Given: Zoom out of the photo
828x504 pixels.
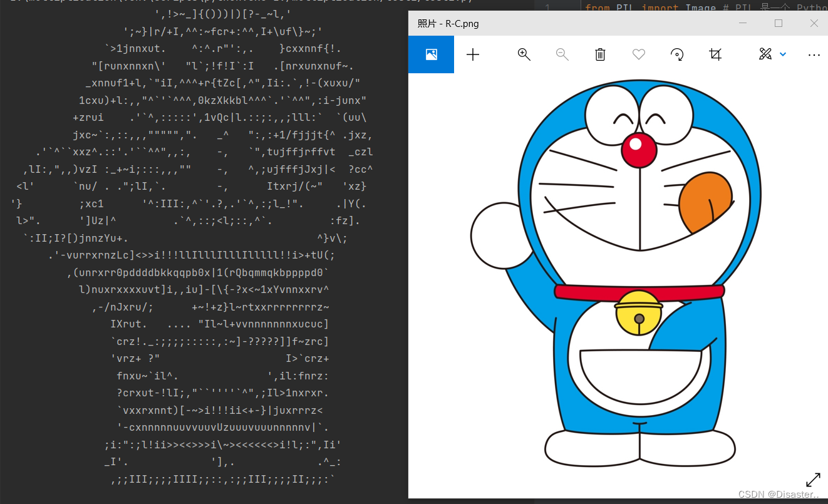Looking at the screenshot, I should 562,54.
